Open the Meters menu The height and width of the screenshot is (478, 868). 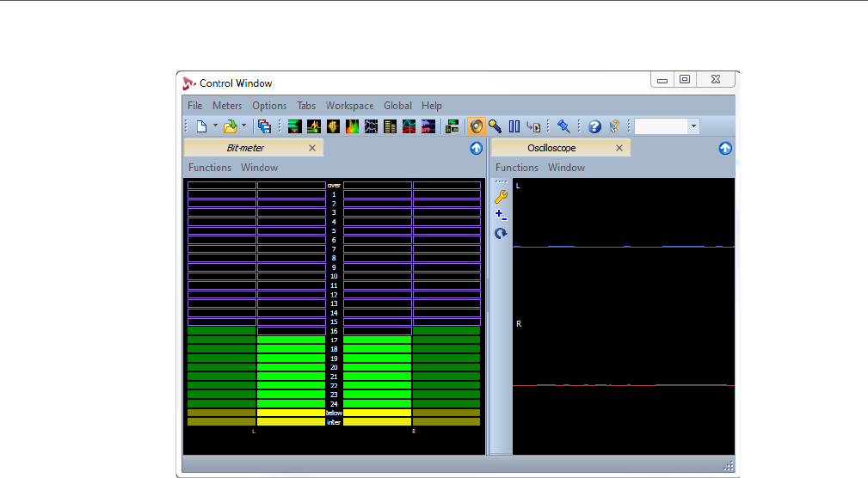(x=227, y=106)
